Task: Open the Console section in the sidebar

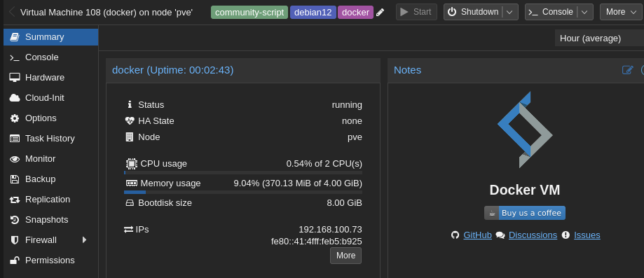Action: [x=51, y=57]
